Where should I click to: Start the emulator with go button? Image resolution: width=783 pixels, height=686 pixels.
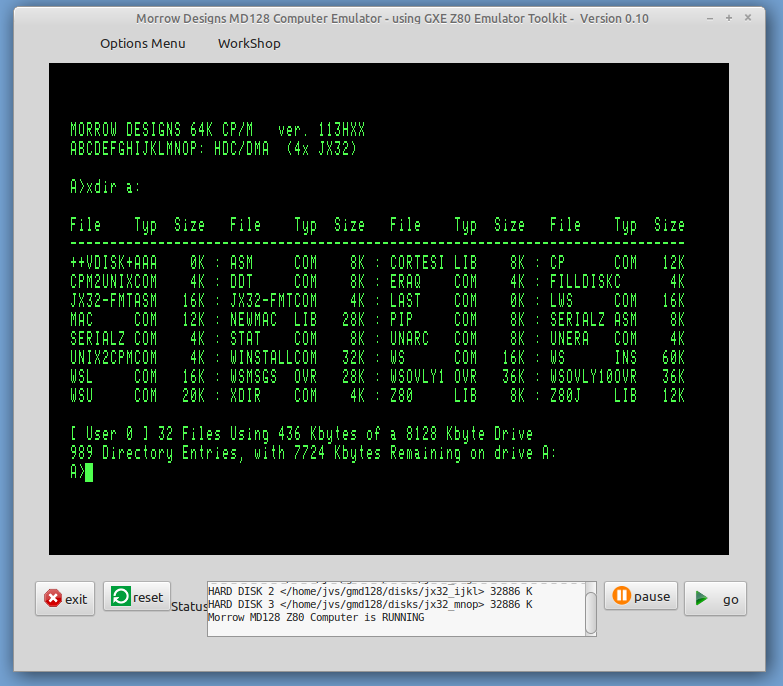[x=715, y=599]
